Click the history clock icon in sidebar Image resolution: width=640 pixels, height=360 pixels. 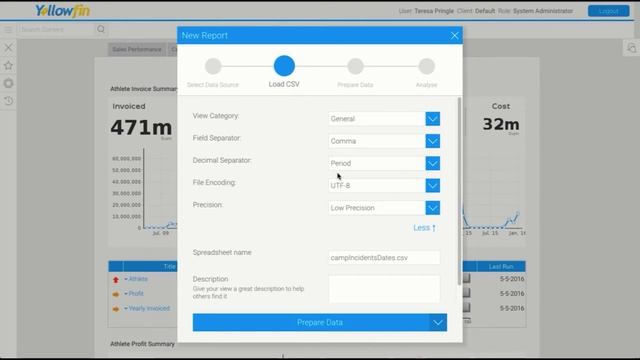point(8,101)
